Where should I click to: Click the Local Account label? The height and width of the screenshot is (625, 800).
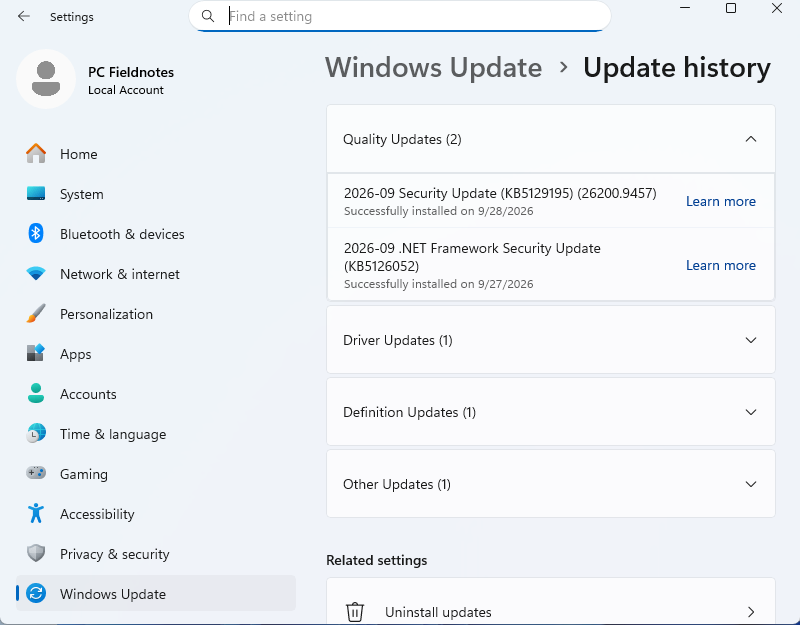click(x=126, y=90)
